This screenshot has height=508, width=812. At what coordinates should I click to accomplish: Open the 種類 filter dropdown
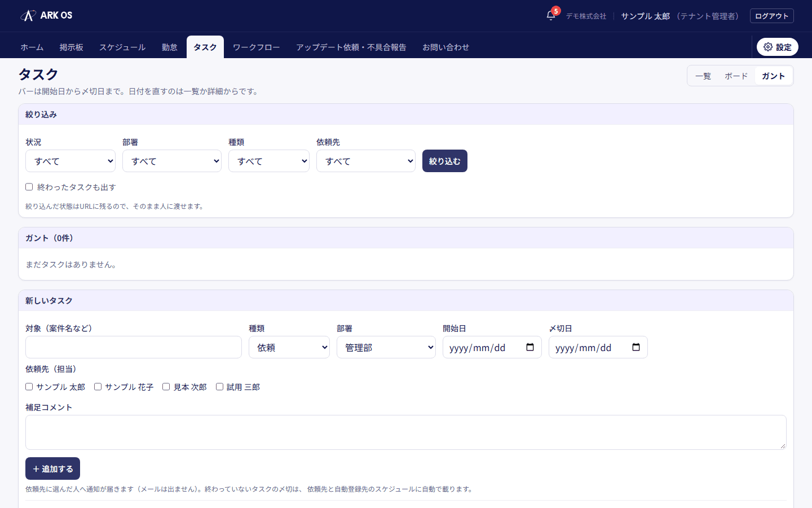pos(269,161)
